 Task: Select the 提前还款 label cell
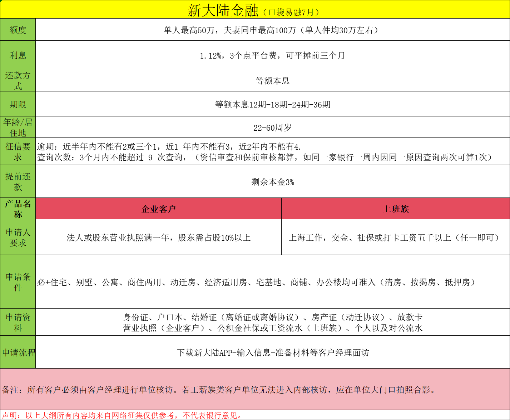pos(18,181)
